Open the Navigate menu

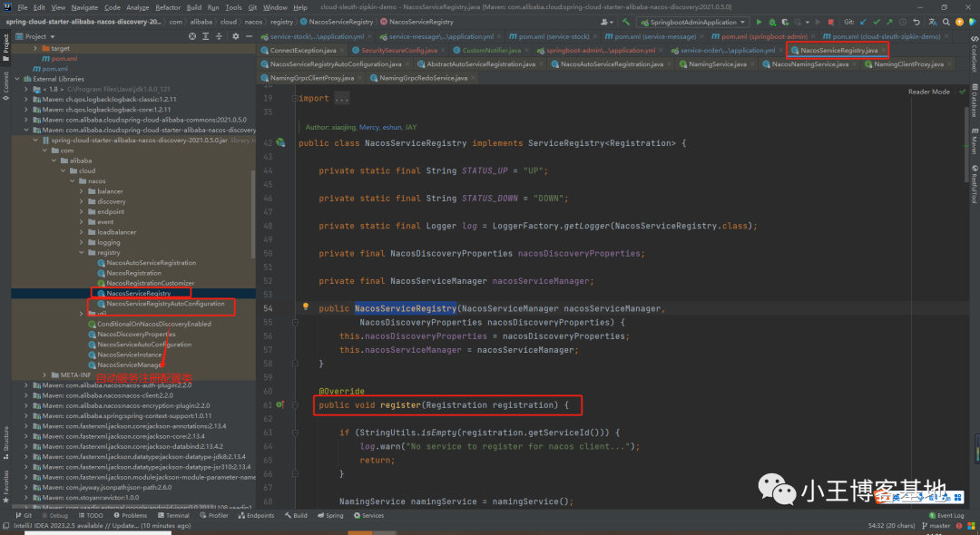(x=84, y=7)
